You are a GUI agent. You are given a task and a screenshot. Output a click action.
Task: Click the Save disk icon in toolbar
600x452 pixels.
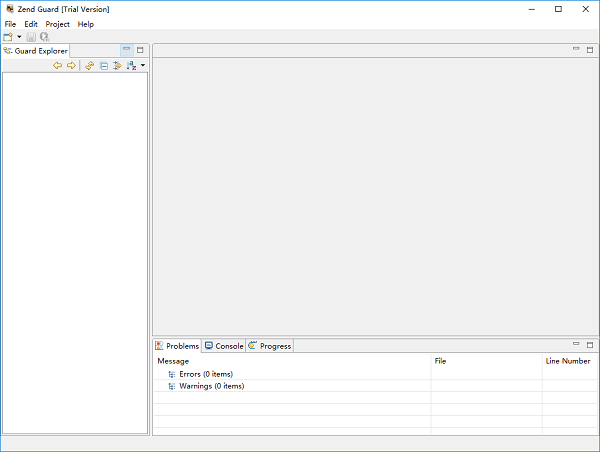31,37
